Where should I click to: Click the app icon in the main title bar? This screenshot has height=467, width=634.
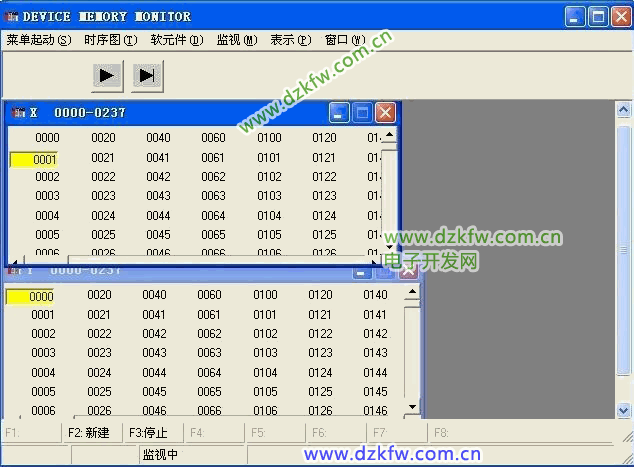tap(12, 17)
